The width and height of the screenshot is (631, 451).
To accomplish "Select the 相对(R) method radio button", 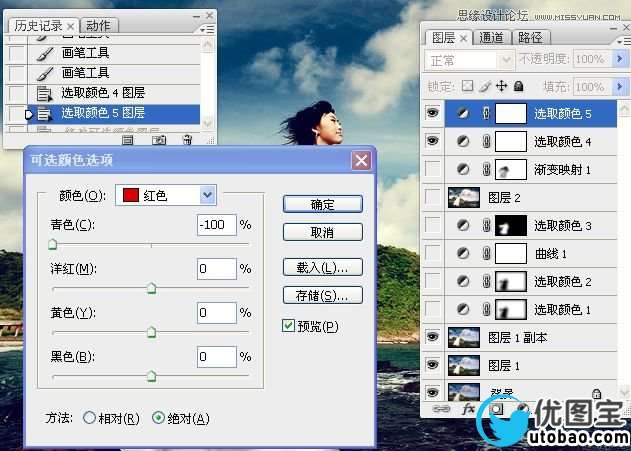I will point(89,418).
